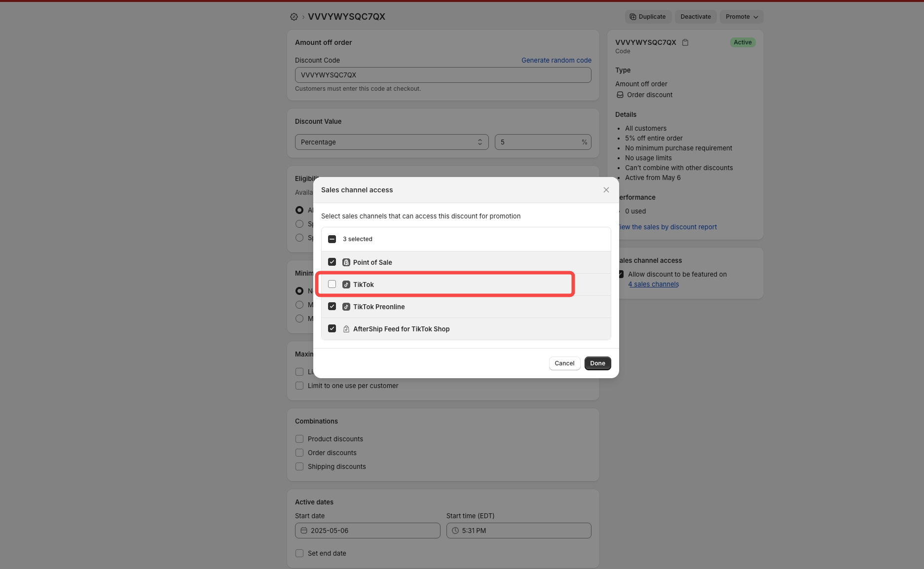Screen dimensions: 924x569
Task: Click calendar icon in Start date field
Action: tap(304, 531)
